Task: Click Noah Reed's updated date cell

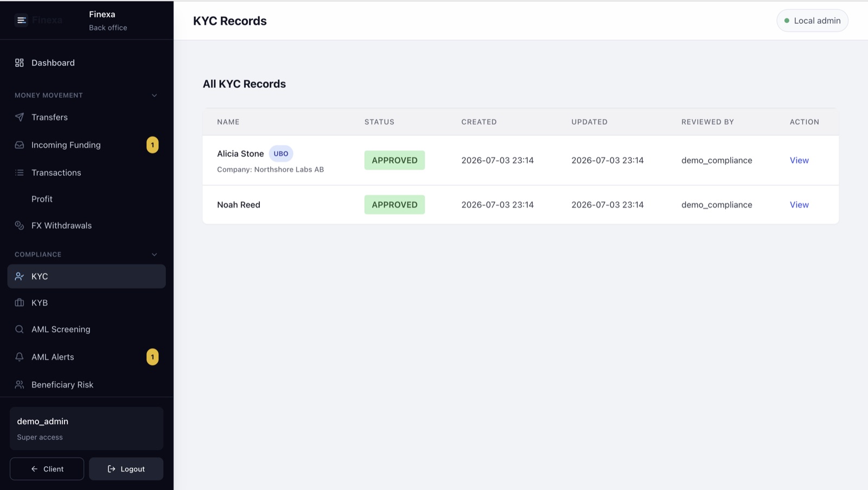Action: [608, 205]
